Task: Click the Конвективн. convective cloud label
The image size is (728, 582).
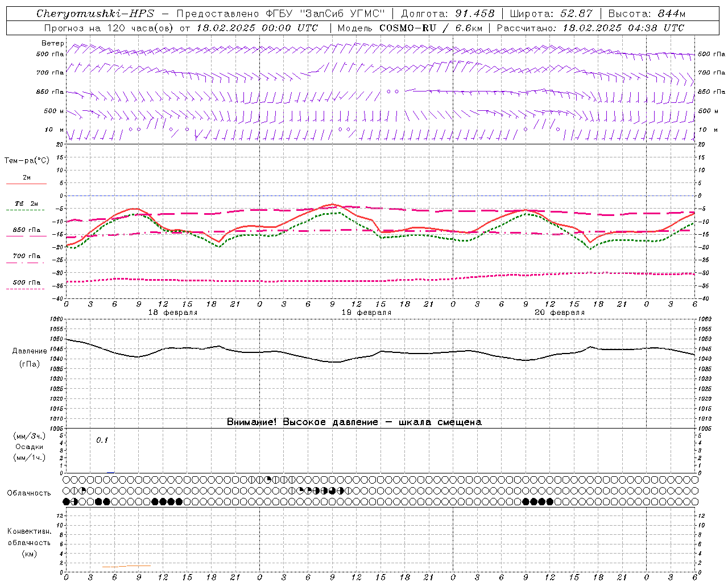Action: (29, 531)
